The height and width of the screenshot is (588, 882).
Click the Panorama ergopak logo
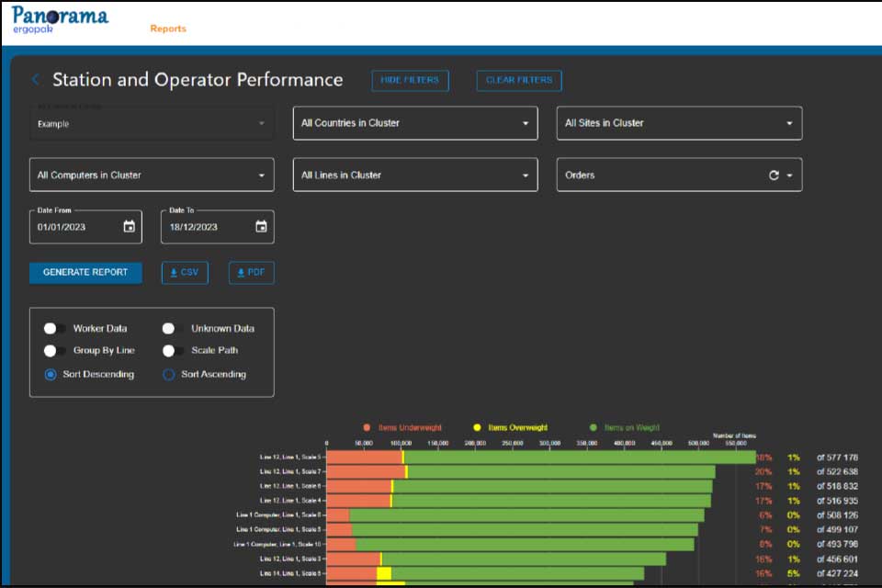coord(60,19)
